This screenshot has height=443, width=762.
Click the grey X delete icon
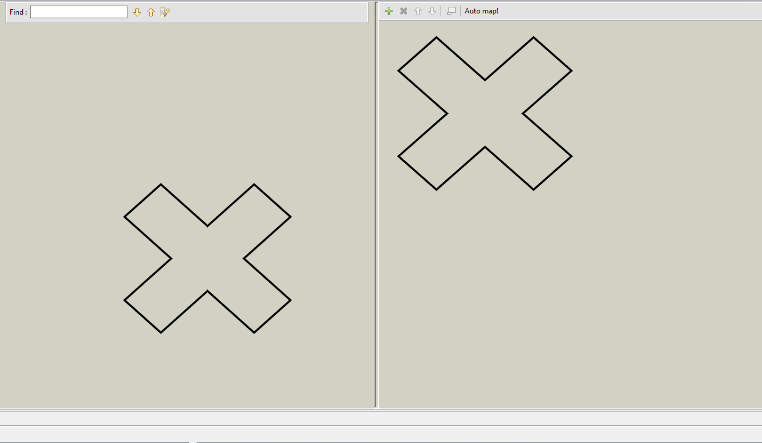[x=403, y=11]
